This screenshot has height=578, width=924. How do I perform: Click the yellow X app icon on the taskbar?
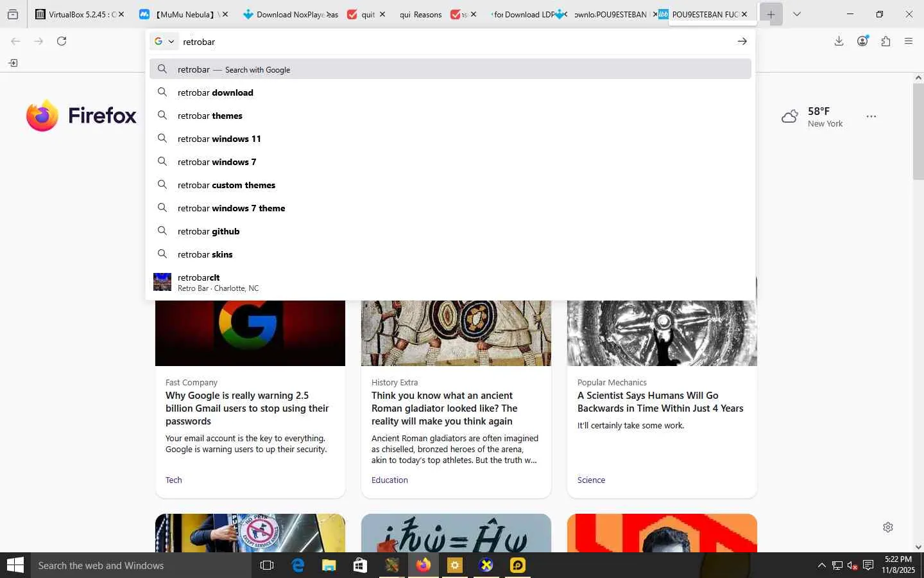coord(486,565)
